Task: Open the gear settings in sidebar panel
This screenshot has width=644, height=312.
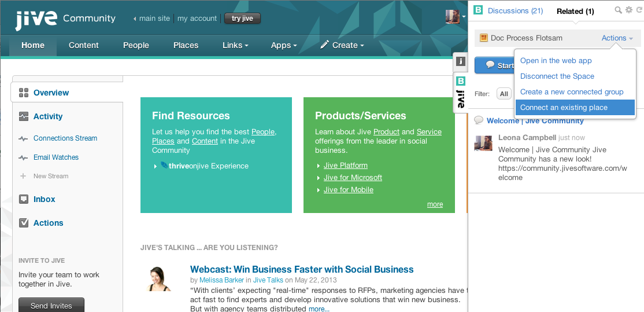Action: (629, 10)
